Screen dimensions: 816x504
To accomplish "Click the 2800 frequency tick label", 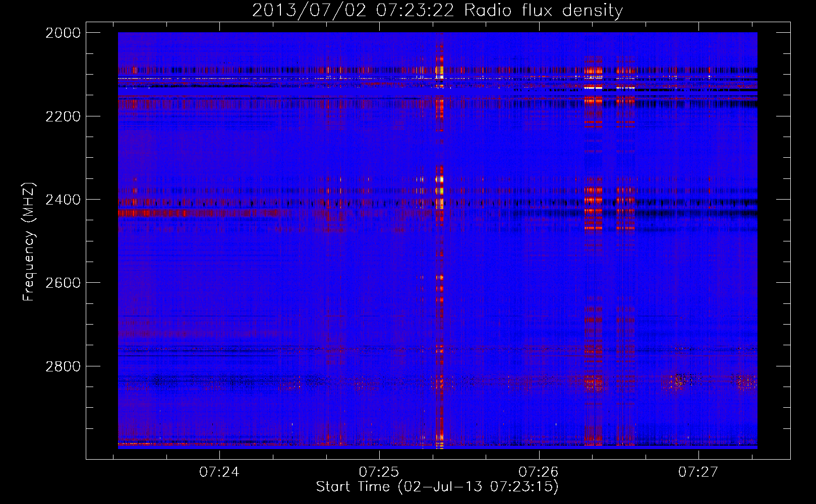I will tap(63, 366).
